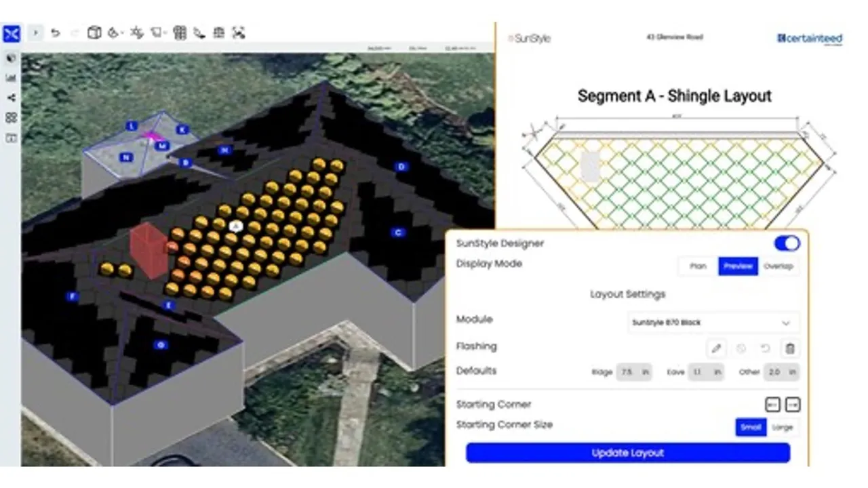Screen dimensions: 868x488
Task: Click the right arrow for Starting Corner
Action: point(793,405)
